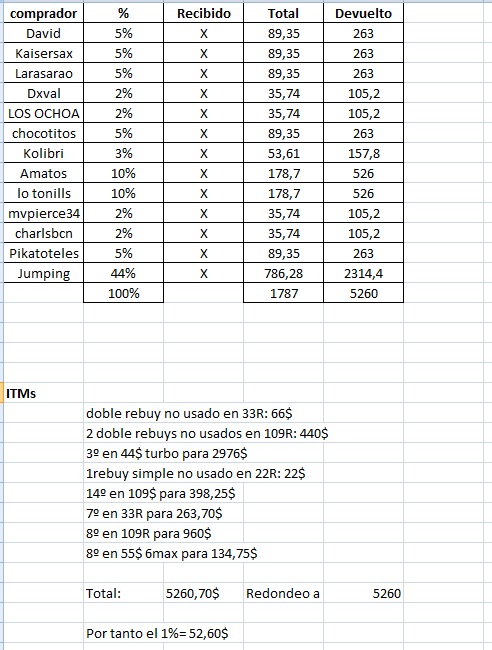Select the cell containing 'David'
This screenshot has height=650, width=492.
tap(44, 33)
